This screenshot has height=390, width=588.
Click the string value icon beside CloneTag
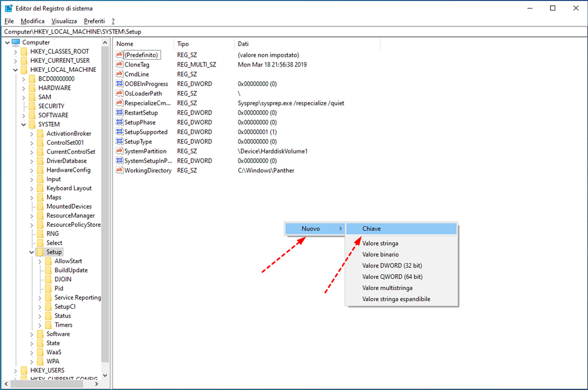click(x=119, y=64)
